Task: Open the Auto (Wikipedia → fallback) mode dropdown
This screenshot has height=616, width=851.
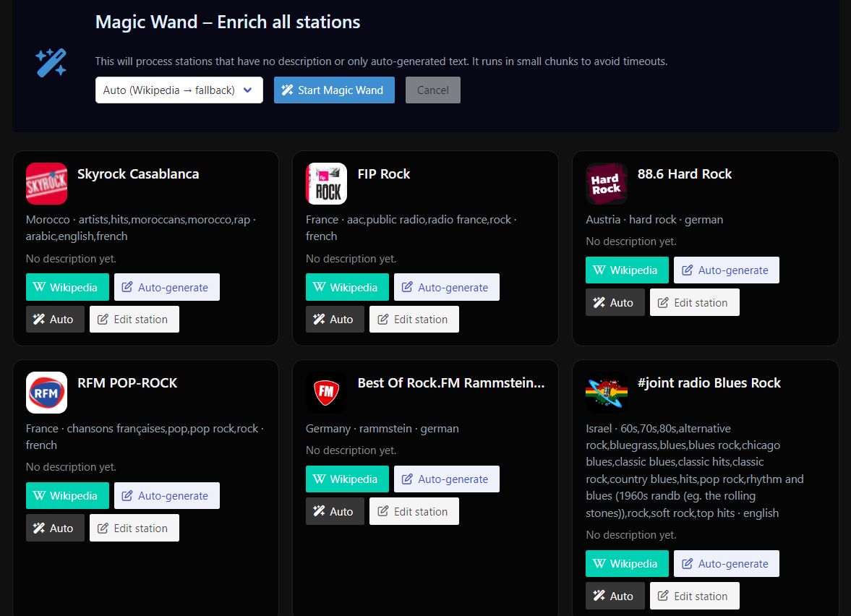Action: tap(179, 90)
